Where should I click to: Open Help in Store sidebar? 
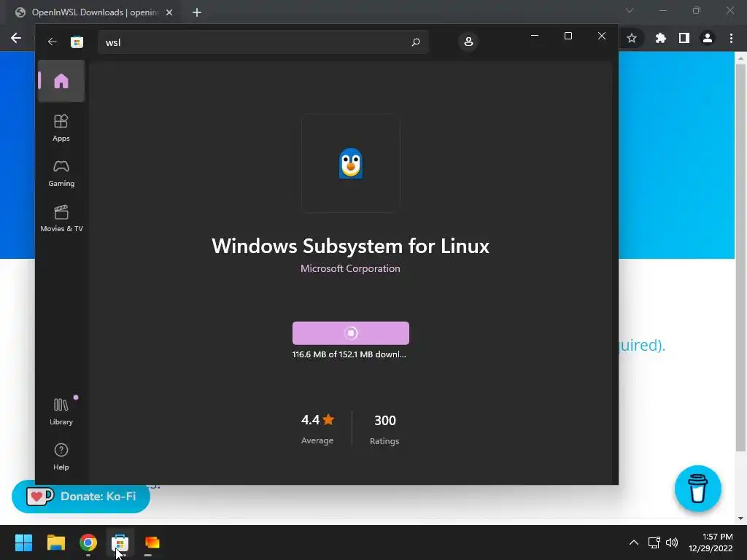click(x=61, y=456)
